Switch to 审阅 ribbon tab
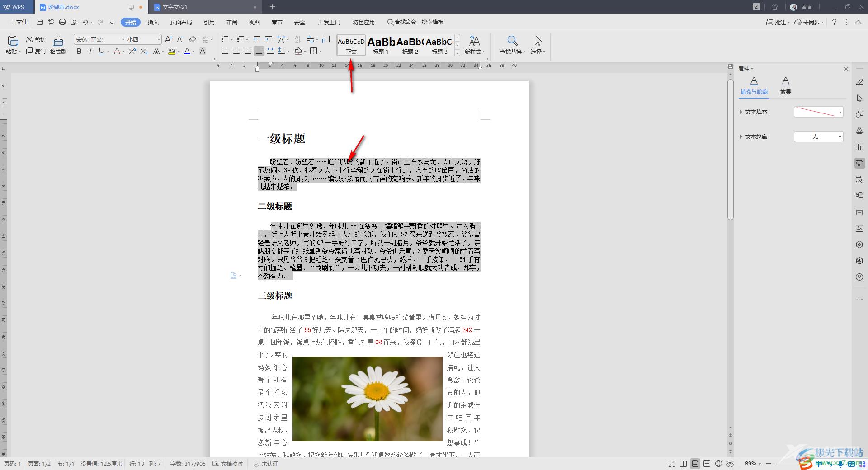This screenshot has height=470, width=868. click(232, 22)
